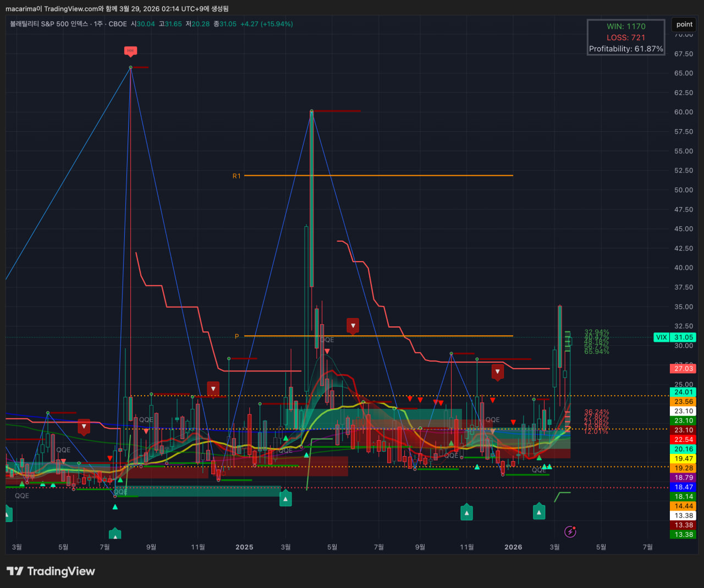Click the R1 pivot level label

point(237,176)
